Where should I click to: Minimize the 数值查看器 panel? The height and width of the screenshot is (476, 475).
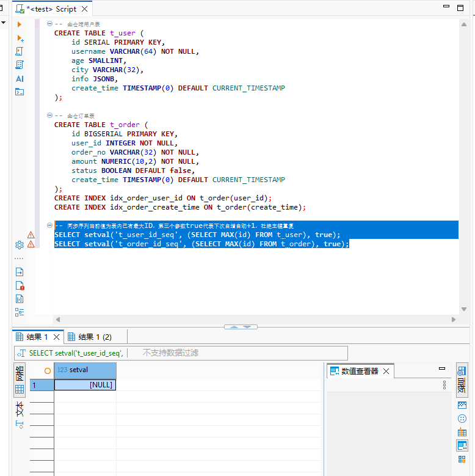442,368
